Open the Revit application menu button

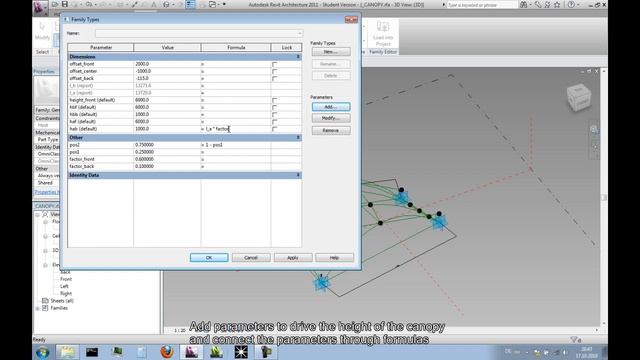point(40,7)
